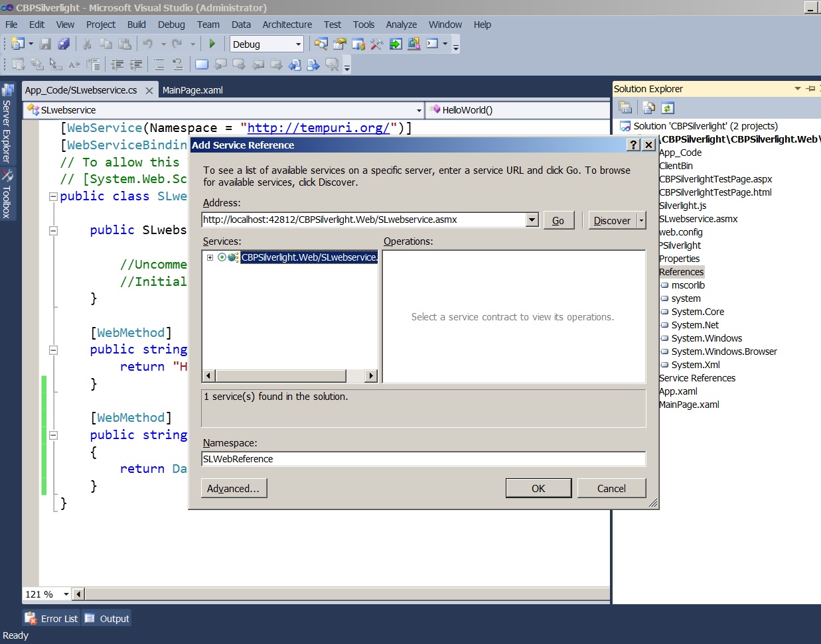Open the Start Page green-arrow toolbar icon
Image resolution: width=821 pixels, height=644 pixels.
(396, 44)
